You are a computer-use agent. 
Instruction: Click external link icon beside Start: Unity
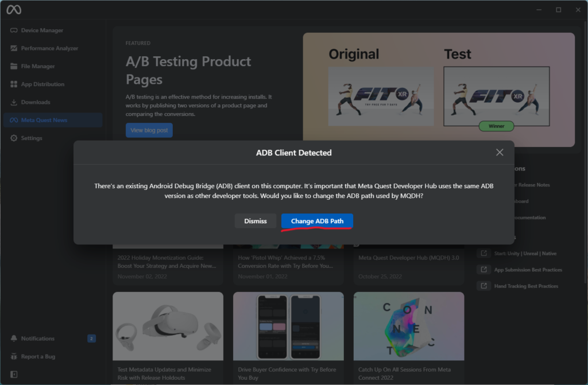coord(483,254)
